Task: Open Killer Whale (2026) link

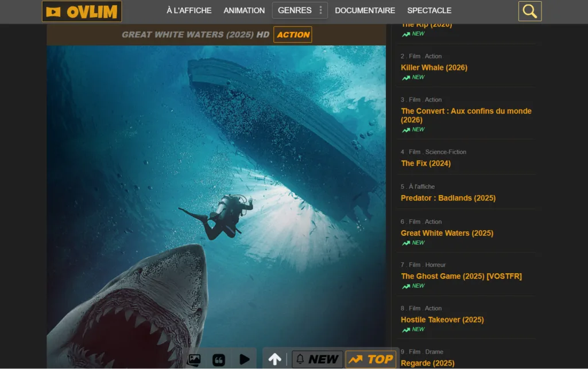Action: coord(434,68)
